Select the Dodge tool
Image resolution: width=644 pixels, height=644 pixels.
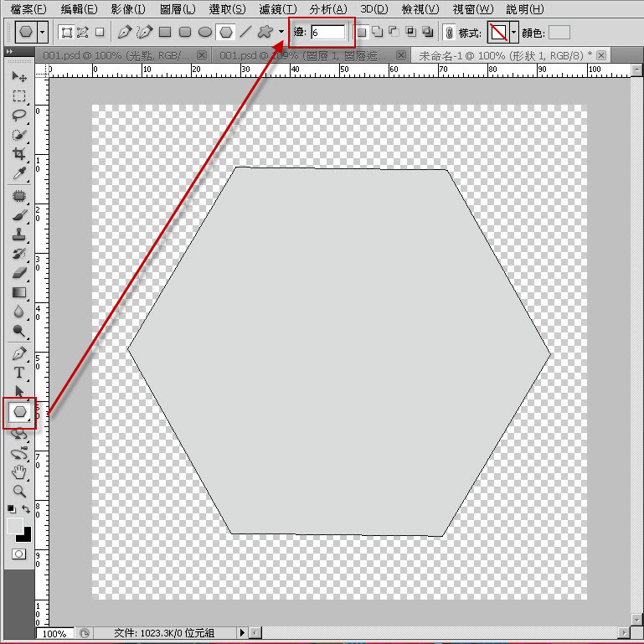[x=19, y=331]
